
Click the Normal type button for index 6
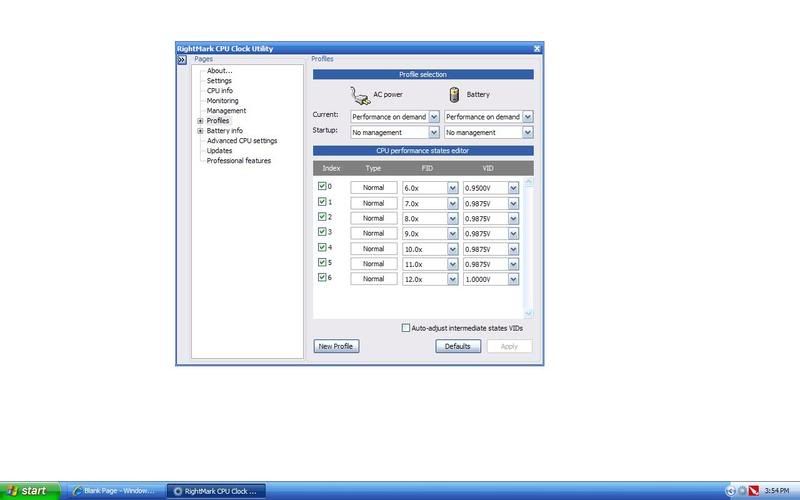(373, 279)
